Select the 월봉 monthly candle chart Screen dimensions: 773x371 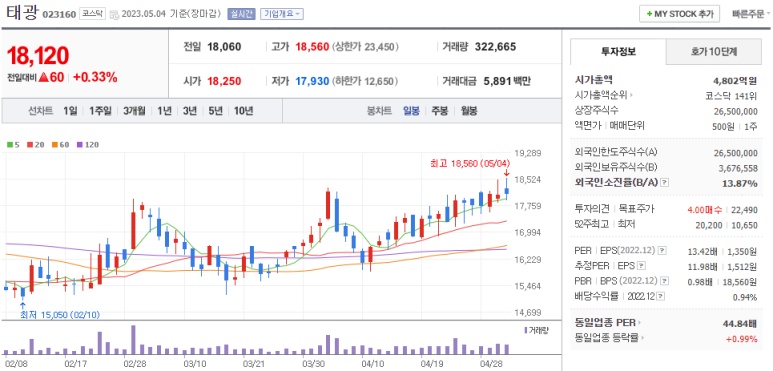[x=469, y=111]
